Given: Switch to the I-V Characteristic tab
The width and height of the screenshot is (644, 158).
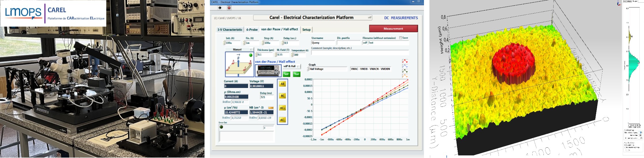Looking at the screenshot, I should point(230,30).
